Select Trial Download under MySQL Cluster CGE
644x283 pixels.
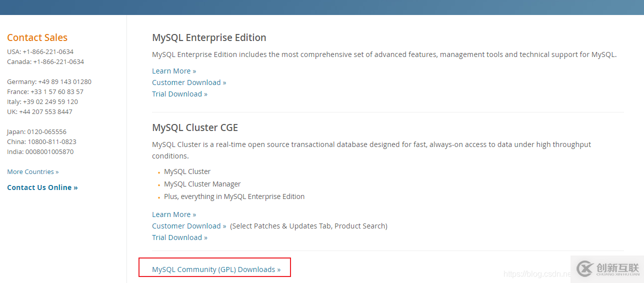pyautogui.click(x=179, y=237)
